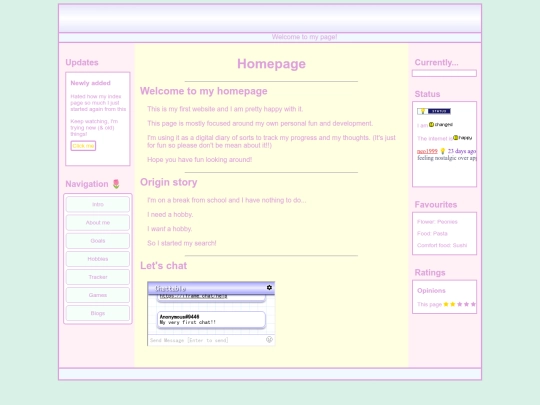Go to the Intro page
The height and width of the screenshot is (405, 540).
98,204
